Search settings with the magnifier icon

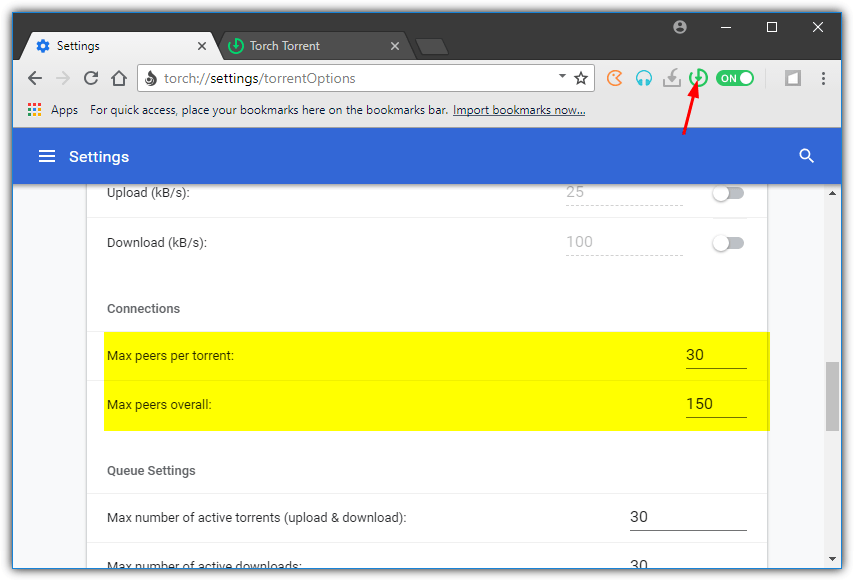click(x=807, y=156)
